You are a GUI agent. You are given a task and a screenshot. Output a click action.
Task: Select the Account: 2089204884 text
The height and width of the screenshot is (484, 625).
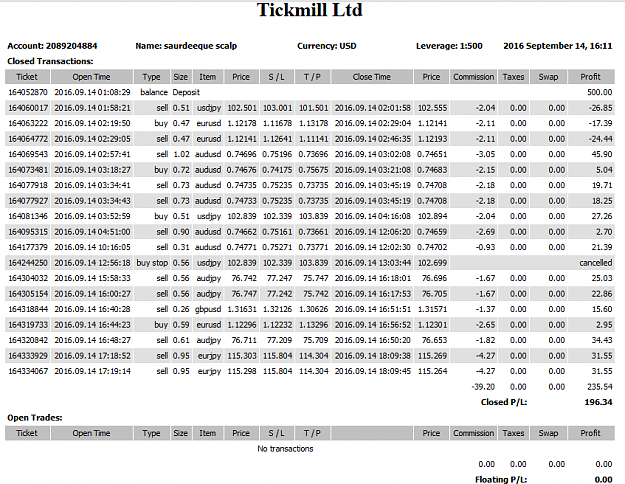(52, 46)
